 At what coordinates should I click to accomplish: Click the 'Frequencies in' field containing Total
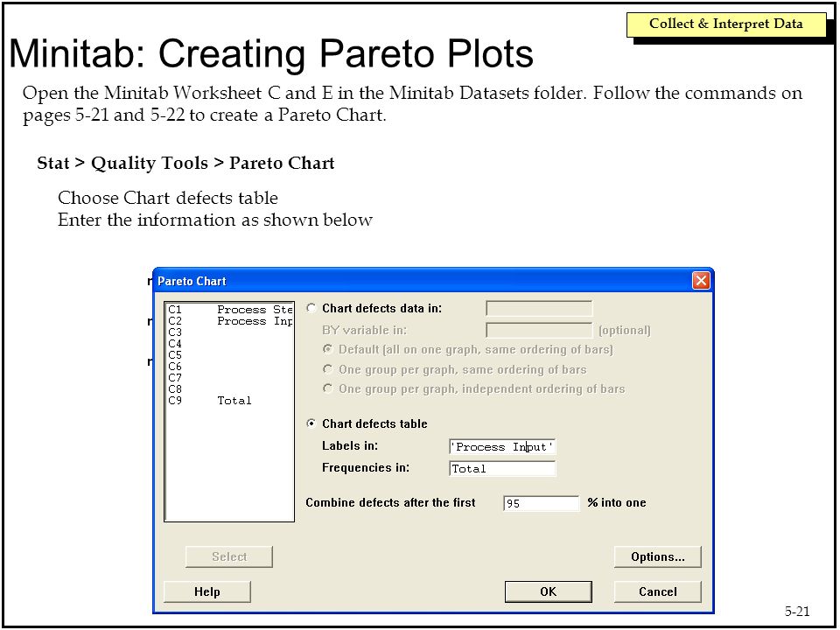[502, 469]
